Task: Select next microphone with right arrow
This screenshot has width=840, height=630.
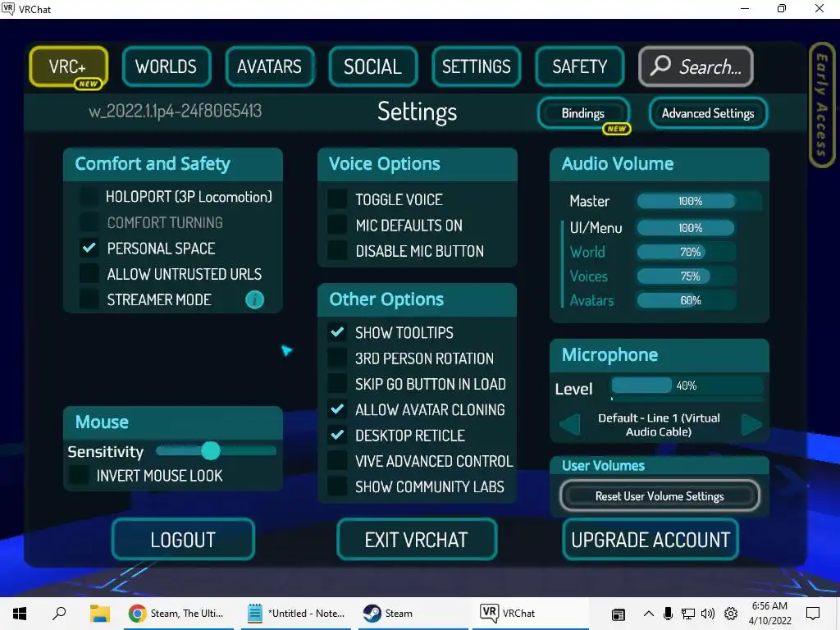Action: pos(751,425)
